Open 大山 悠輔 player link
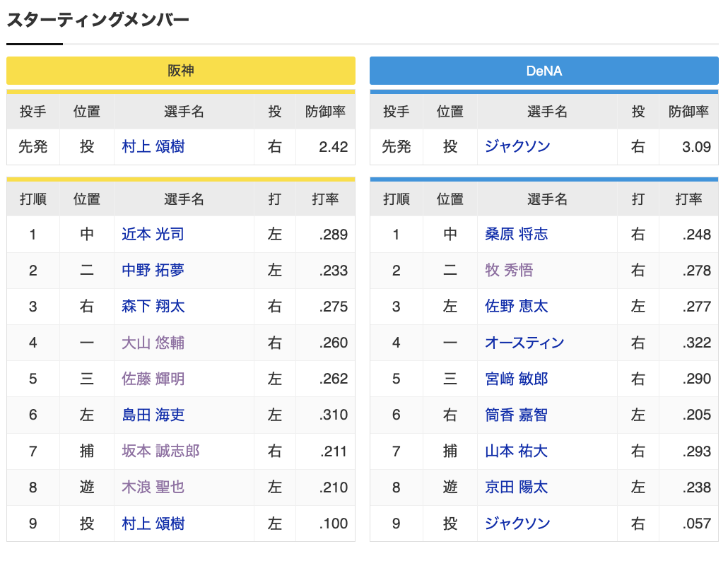The image size is (728, 568). [x=153, y=343]
